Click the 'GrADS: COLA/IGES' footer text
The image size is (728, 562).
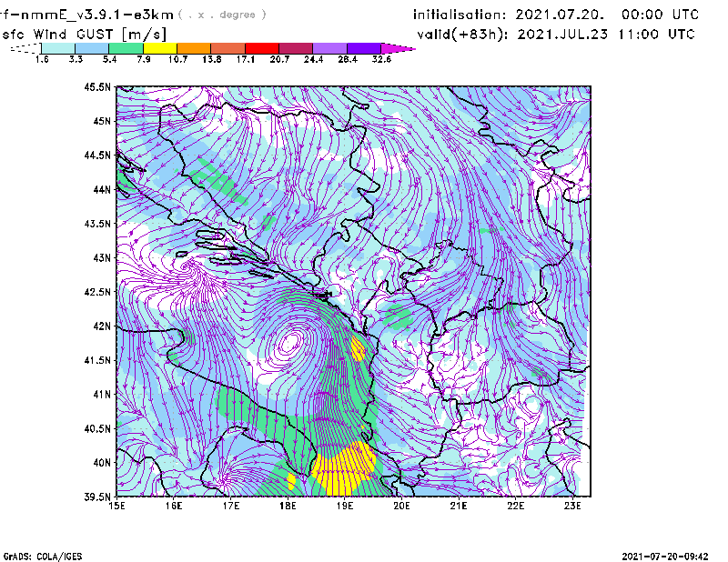pyautogui.click(x=43, y=557)
